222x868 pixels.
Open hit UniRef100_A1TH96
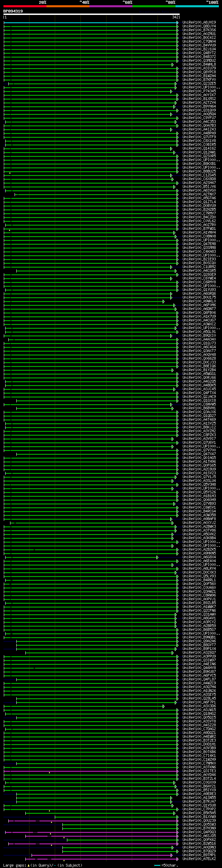click(x=199, y=462)
